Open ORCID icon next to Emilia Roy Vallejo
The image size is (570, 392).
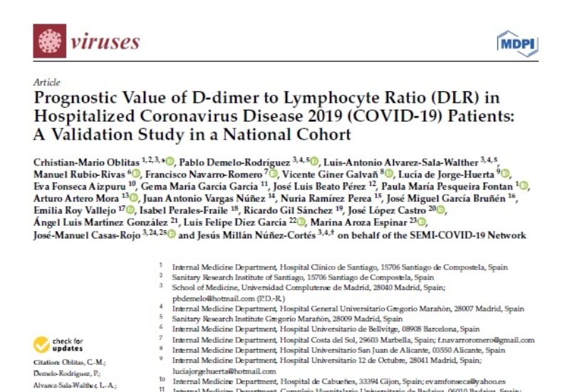coord(130,210)
